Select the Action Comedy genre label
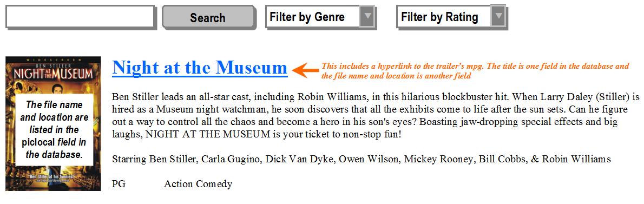 coord(198,185)
